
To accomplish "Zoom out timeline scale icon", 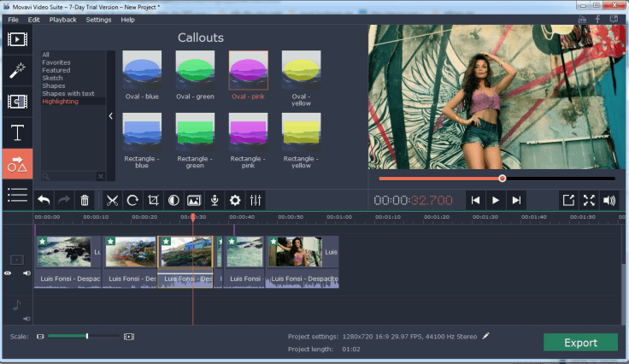I will 40,337.
